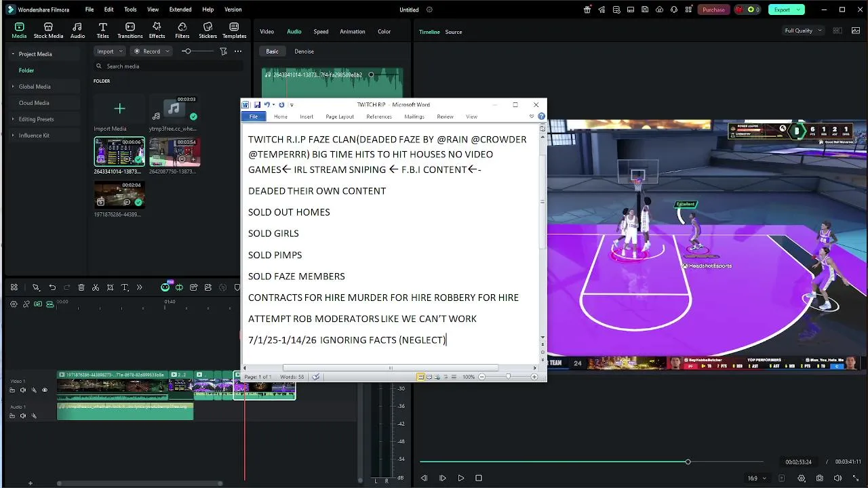
Task: Lock the Audio 1 track
Action: pos(12,416)
